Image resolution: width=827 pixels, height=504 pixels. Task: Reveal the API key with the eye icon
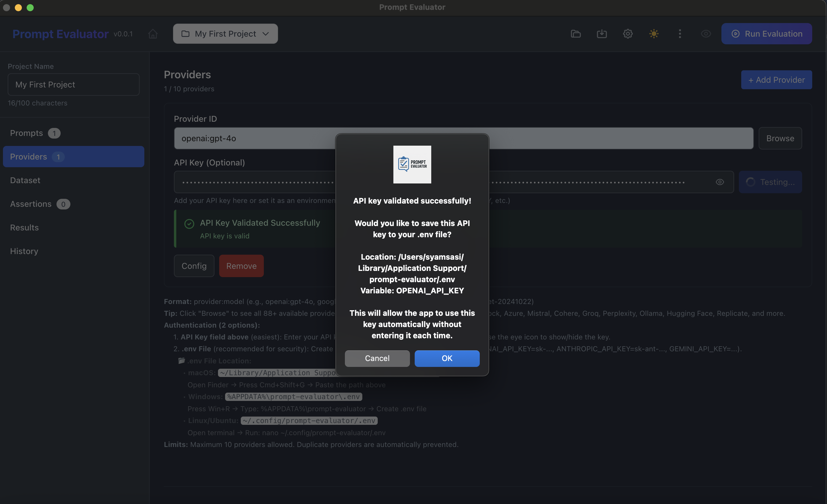pos(720,182)
